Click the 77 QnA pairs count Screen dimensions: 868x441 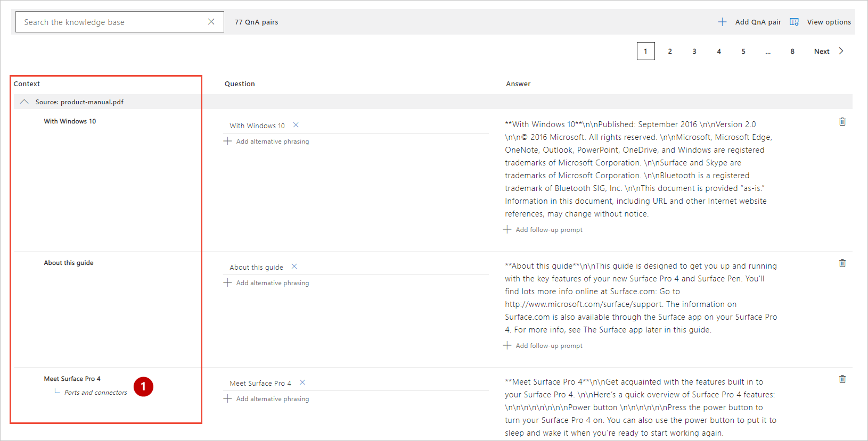(256, 22)
